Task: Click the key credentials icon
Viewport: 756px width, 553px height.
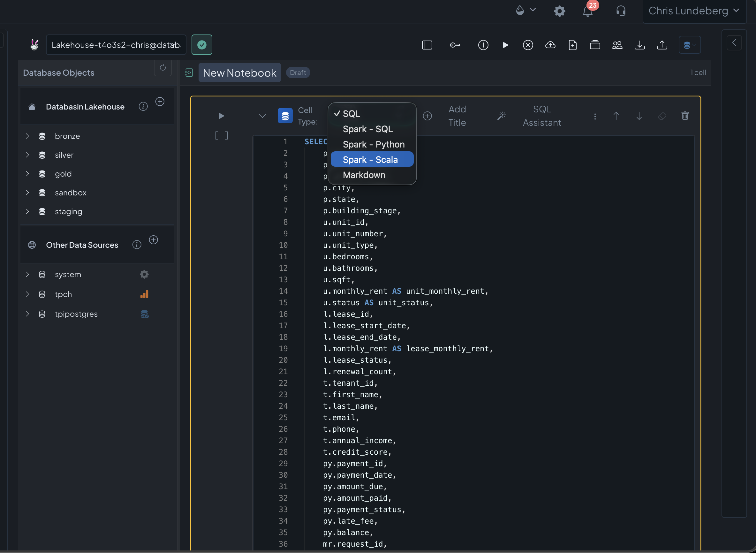Action: click(455, 45)
